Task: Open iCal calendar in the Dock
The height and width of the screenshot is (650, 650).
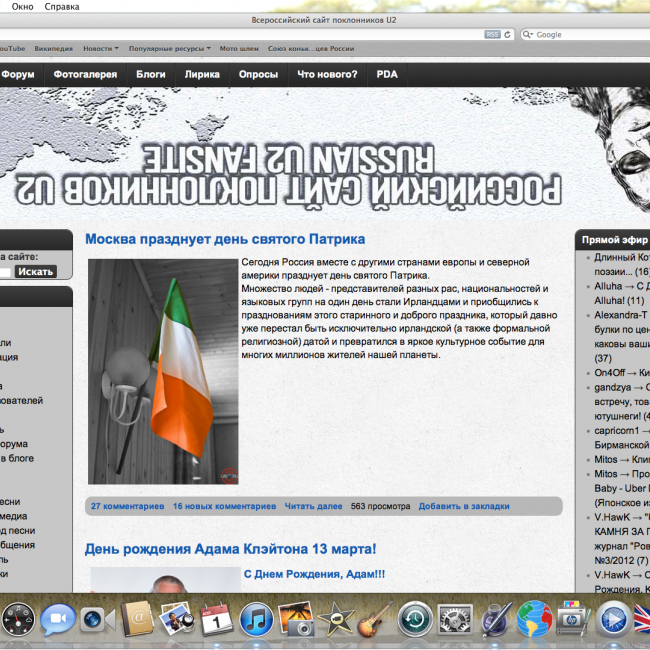Action: [216, 620]
